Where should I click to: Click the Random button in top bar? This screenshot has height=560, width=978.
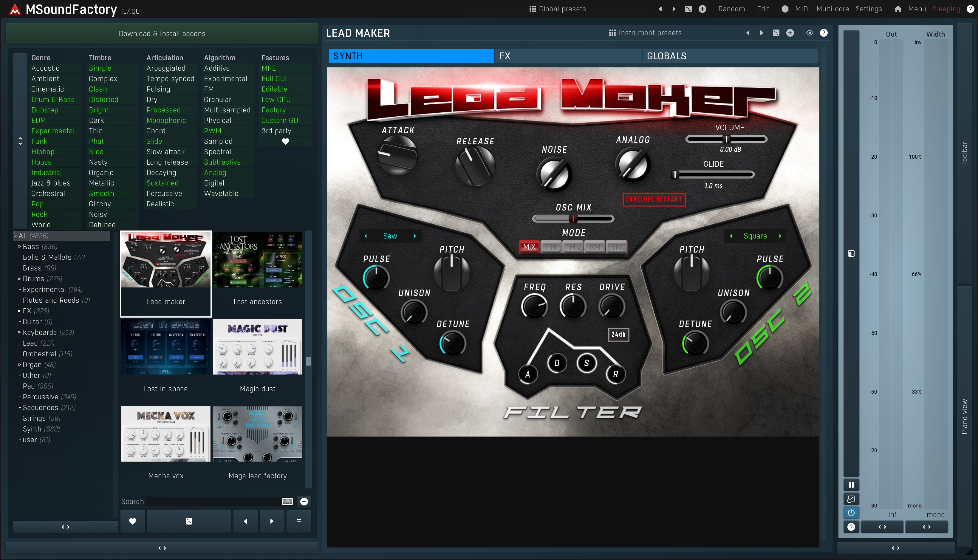731,9
